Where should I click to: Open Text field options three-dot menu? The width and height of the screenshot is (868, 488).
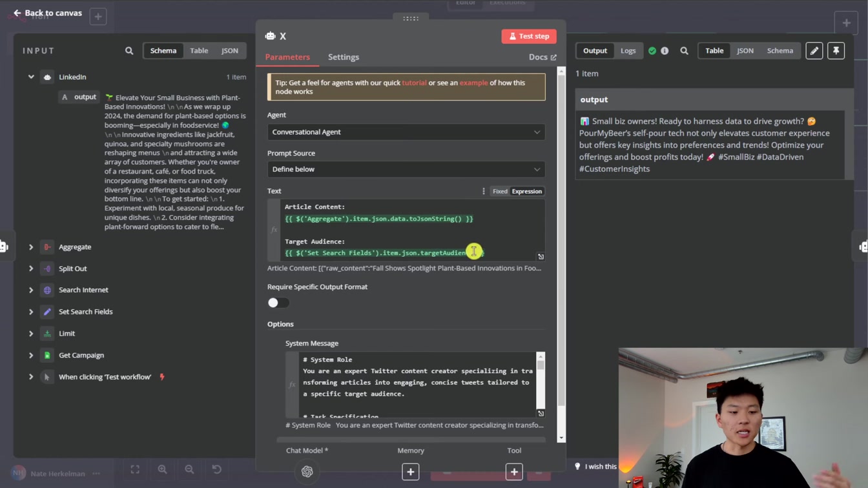[483, 191]
